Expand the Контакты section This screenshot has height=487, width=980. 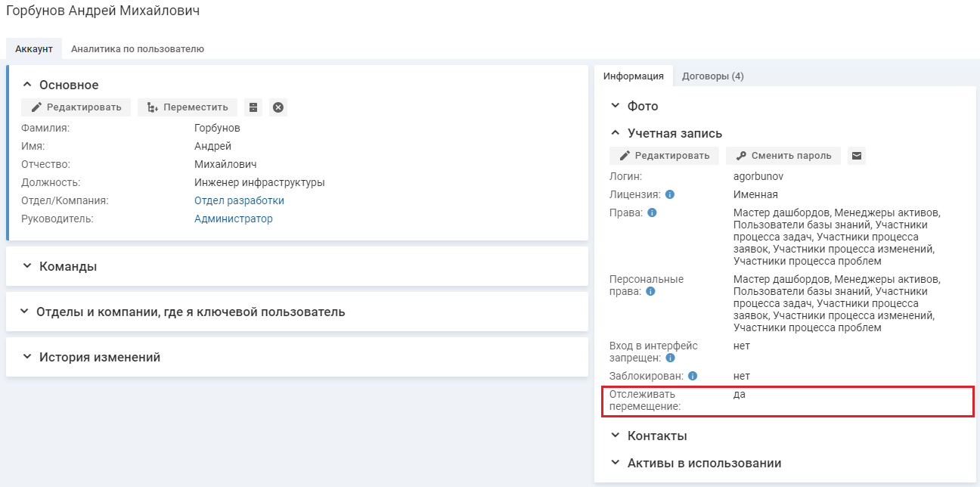[x=616, y=436]
